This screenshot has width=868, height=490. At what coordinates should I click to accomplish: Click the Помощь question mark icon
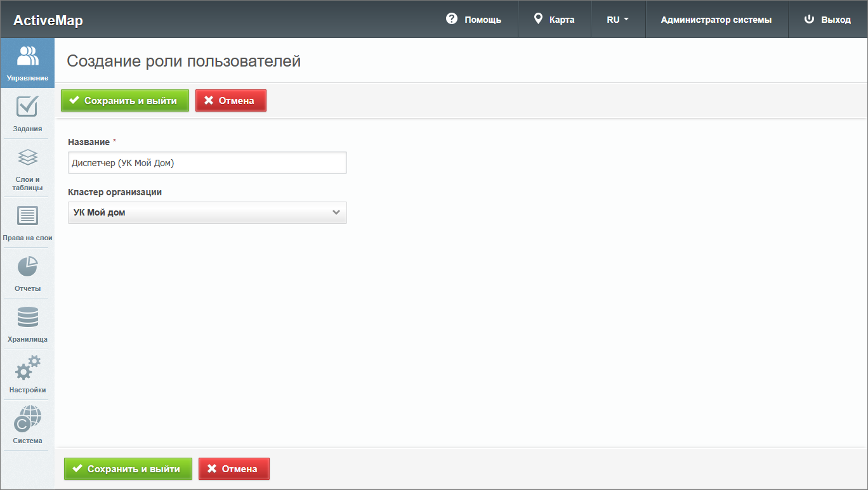[452, 19]
